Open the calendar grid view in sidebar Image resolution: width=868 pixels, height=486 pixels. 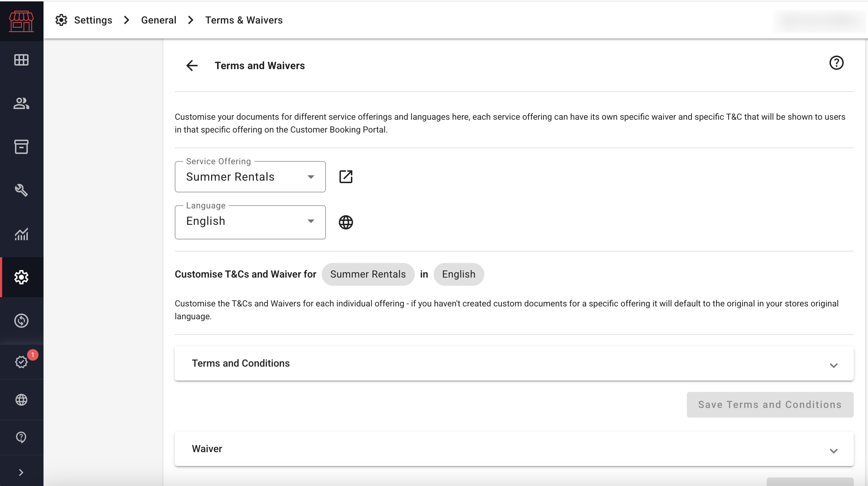pyautogui.click(x=21, y=60)
